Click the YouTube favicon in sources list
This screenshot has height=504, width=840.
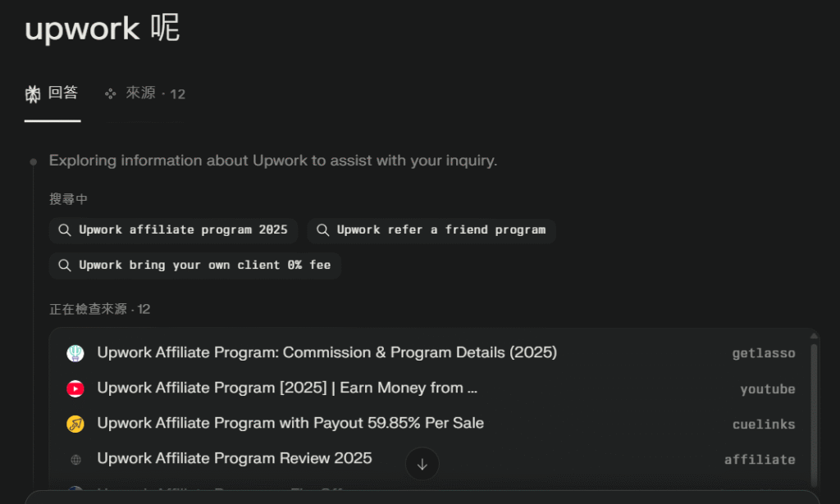tap(75, 388)
